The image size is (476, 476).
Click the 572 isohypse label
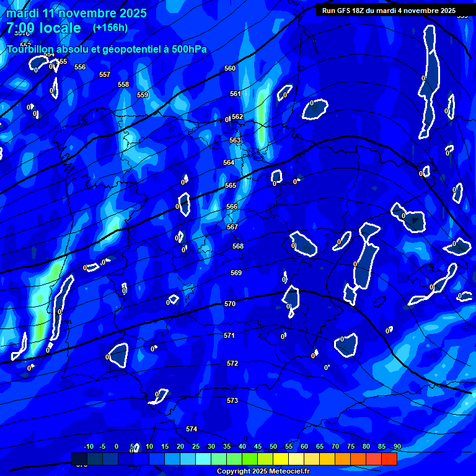point(232,363)
